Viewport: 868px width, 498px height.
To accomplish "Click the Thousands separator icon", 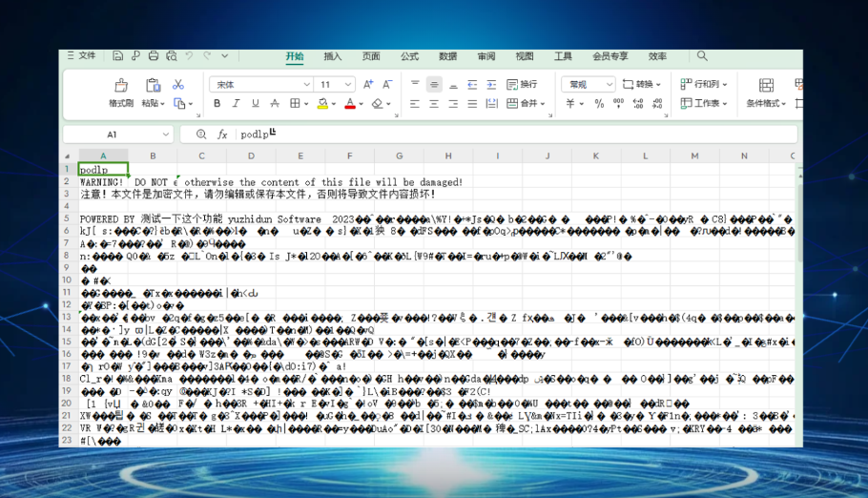I will (x=618, y=104).
